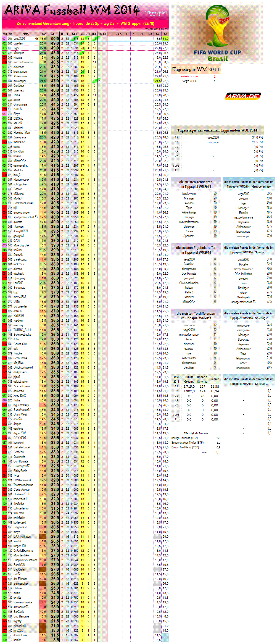Click the ARIVA.DE logo
Screen dimensions: 277x644
243,96
